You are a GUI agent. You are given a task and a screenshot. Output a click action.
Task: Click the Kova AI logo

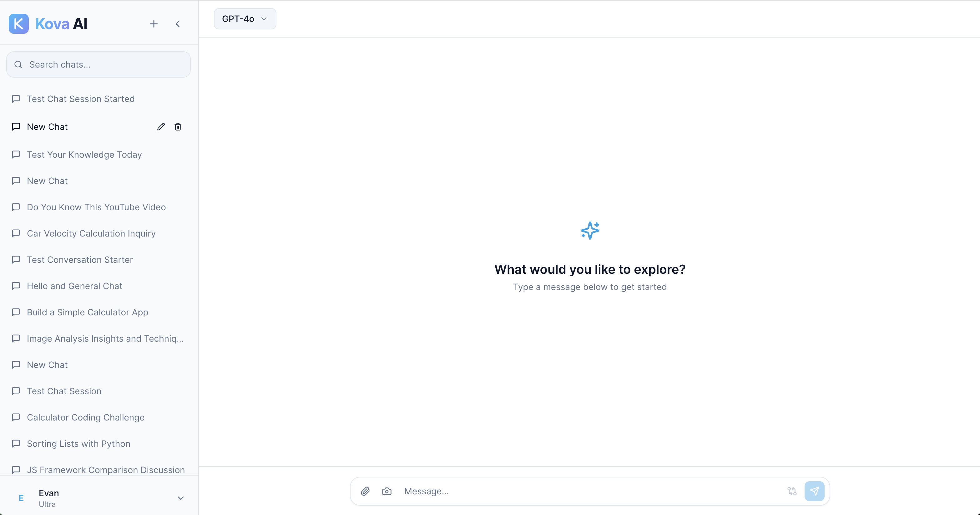coord(19,24)
